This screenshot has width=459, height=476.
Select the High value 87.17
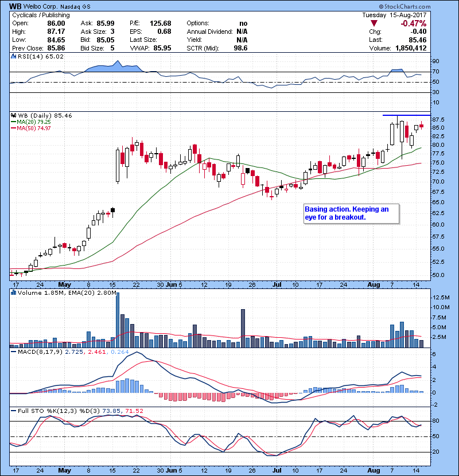[x=56, y=32]
